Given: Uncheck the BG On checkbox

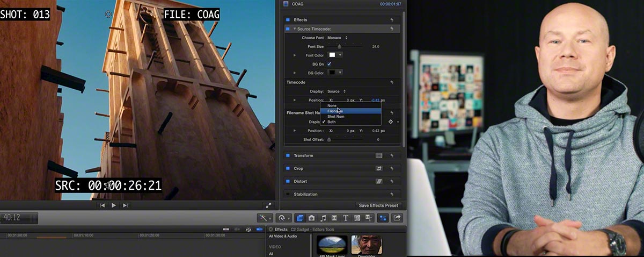Looking at the screenshot, I should pos(330,64).
